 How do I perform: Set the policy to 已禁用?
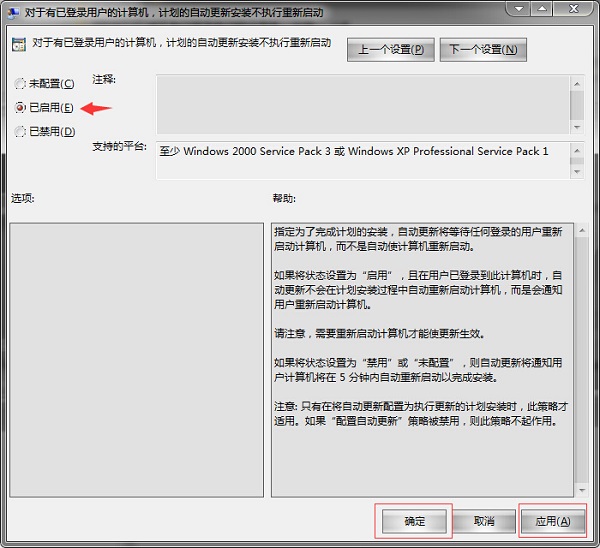coord(21,131)
